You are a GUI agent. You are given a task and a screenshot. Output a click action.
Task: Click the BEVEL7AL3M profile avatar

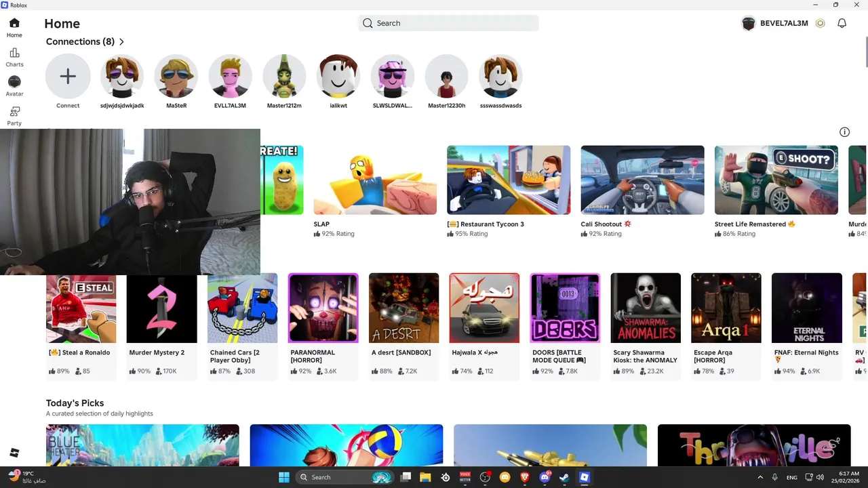pyautogui.click(x=749, y=23)
